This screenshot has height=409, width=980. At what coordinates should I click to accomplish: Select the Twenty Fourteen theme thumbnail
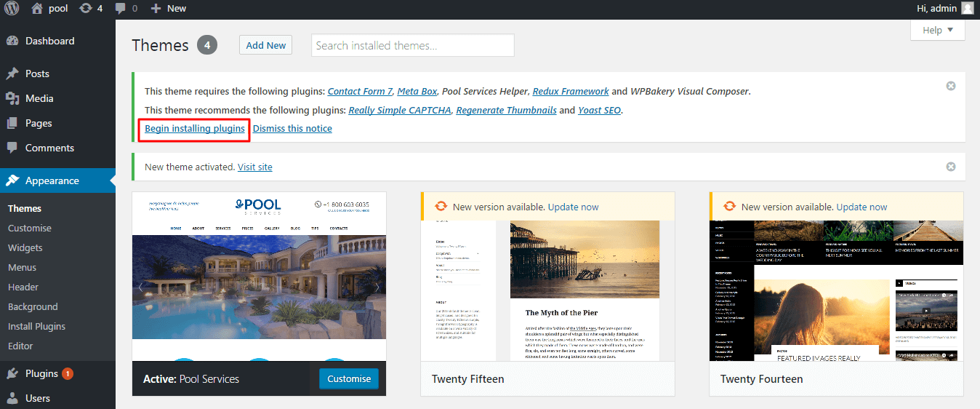(837, 291)
